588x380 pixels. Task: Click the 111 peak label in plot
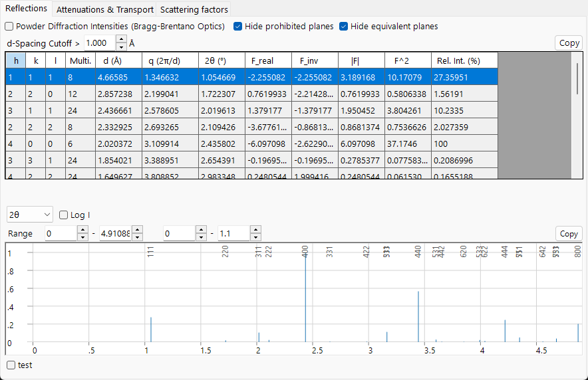151,252
